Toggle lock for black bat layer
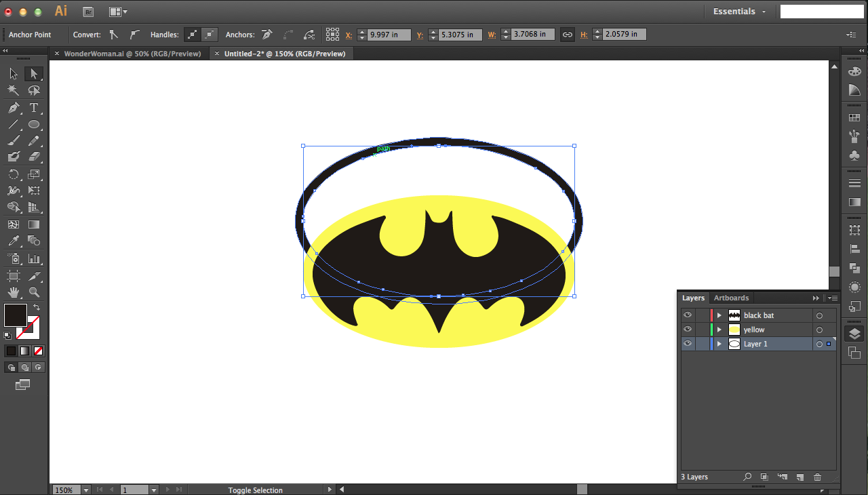Screen dimensions: 868x495 pos(701,315)
